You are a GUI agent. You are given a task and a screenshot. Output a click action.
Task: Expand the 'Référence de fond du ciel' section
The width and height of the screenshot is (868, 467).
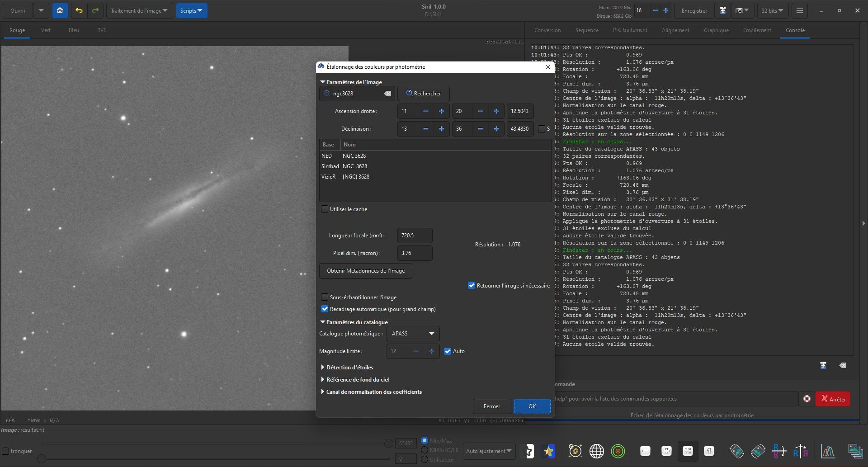pos(355,380)
